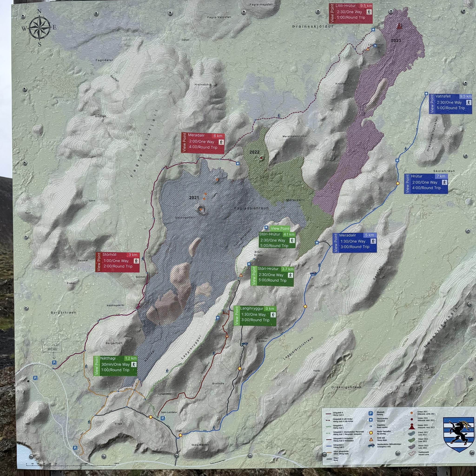Click the Lava 2023 purple legend swatch
This screenshot has height=476, width=476.
[412, 446]
